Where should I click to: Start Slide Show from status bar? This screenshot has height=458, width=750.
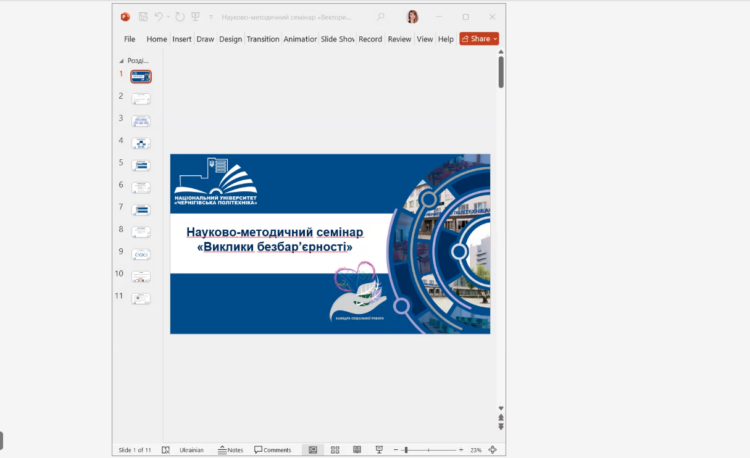tap(379, 450)
